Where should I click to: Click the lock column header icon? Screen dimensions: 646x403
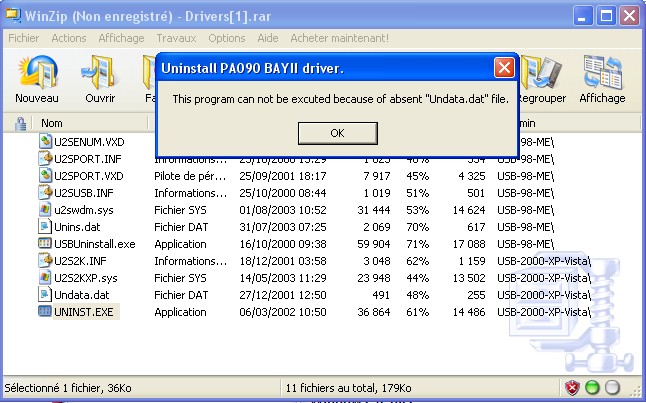(x=20, y=124)
